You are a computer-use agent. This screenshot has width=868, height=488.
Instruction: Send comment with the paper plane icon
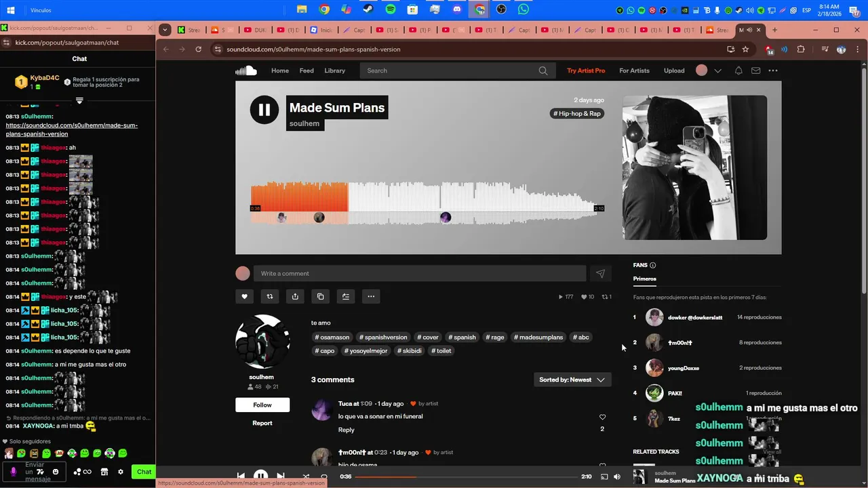tap(600, 273)
